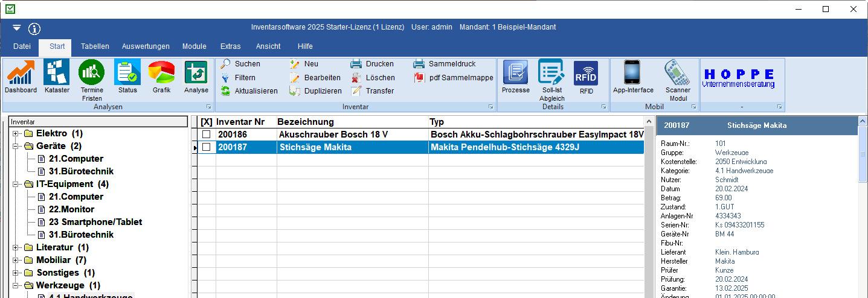
Task: Expand the Literatur tree node
Action: [x=15, y=247]
